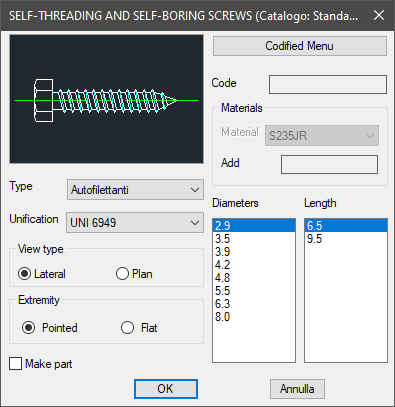395x407 pixels.
Task: Open the Codified Menu
Action: click(x=300, y=46)
